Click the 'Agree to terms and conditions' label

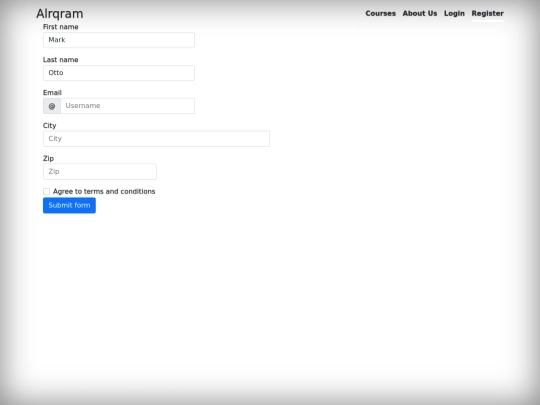coord(104,191)
